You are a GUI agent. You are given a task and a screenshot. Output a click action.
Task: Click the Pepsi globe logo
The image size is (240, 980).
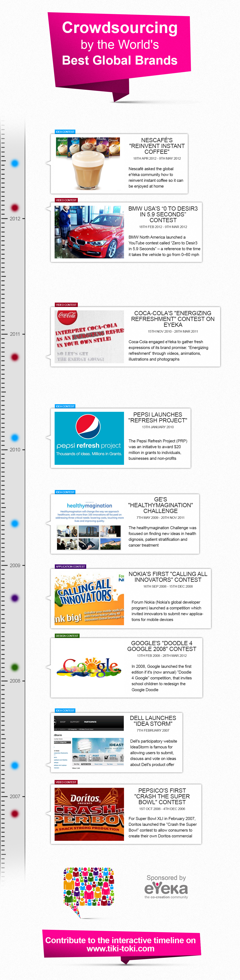[88, 426]
